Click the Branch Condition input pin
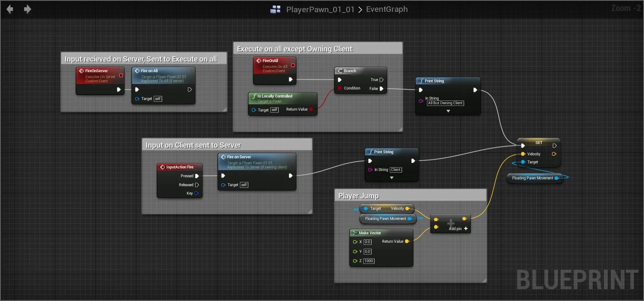 point(339,88)
